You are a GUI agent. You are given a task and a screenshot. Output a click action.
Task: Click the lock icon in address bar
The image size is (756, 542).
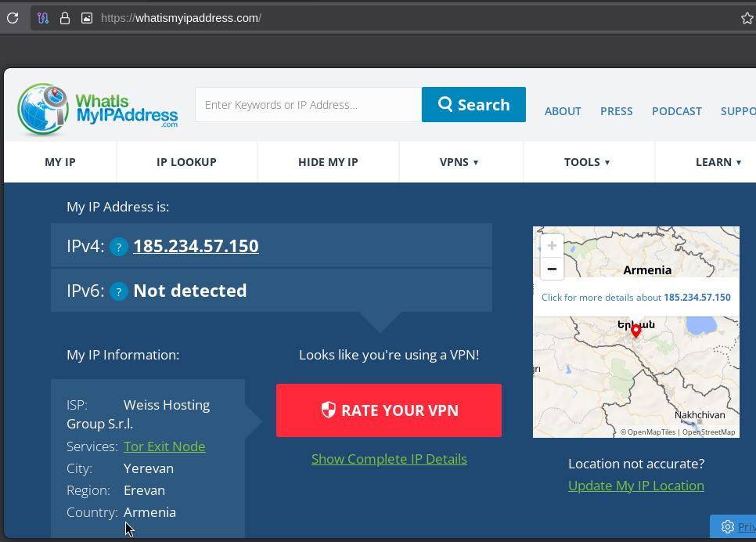(64, 17)
